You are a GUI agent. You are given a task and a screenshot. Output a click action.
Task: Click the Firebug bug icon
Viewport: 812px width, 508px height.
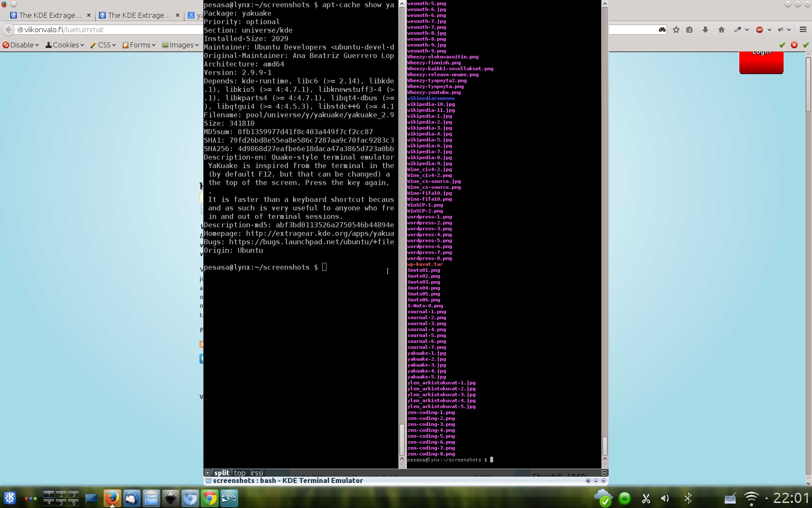click(x=780, y=30)
